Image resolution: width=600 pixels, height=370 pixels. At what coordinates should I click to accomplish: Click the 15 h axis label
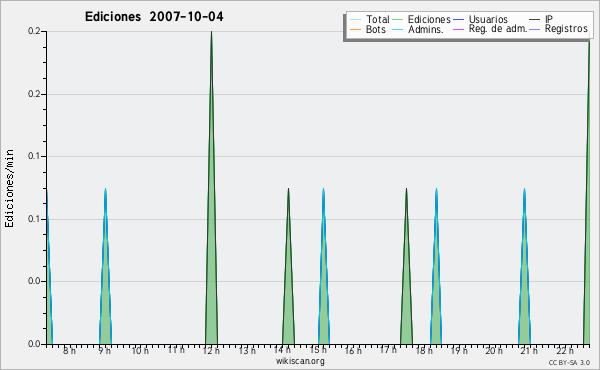(x=318, y=350)
